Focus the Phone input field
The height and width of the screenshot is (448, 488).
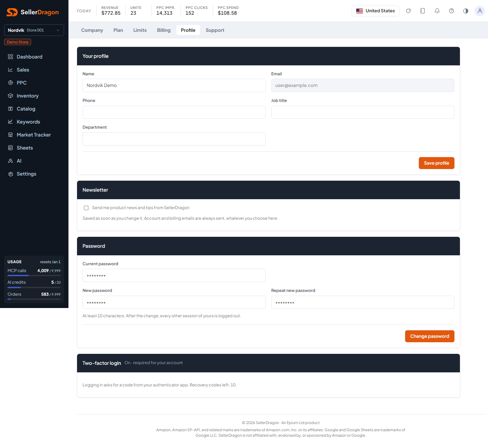point(174,112)
